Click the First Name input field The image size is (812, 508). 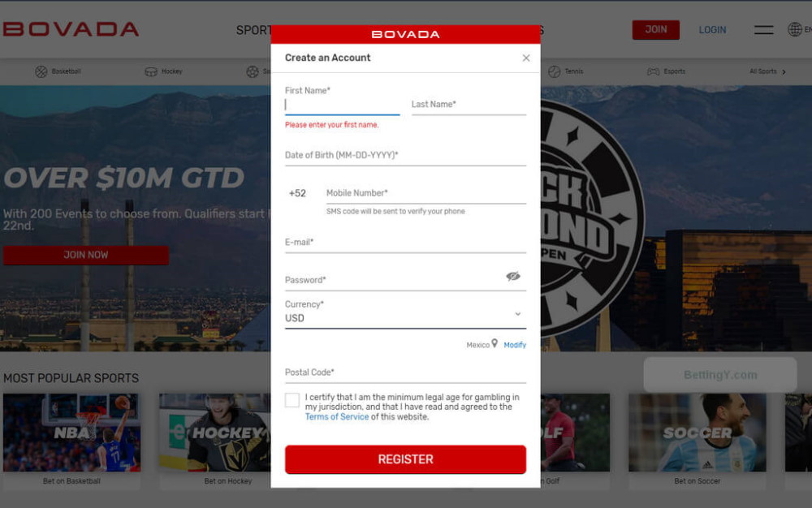tap(341, 105)
